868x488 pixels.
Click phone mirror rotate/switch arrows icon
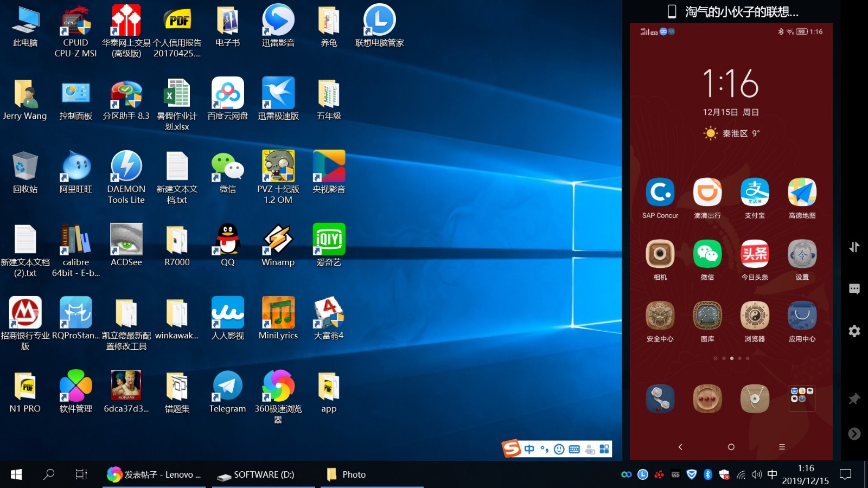pyautogui.click(x=854, y=247)
